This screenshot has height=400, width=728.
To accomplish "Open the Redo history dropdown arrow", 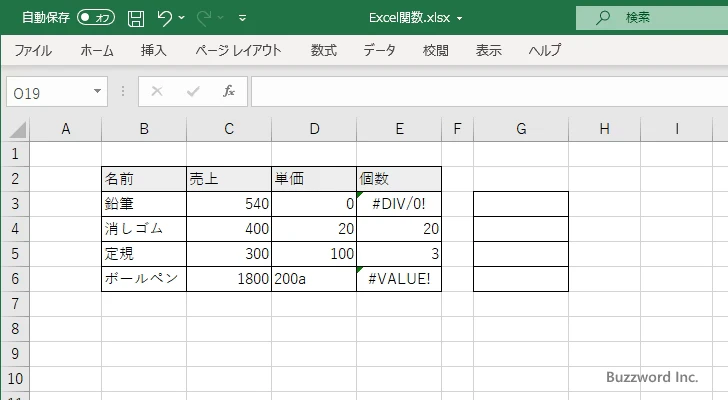I will click(x=221, y=18).
